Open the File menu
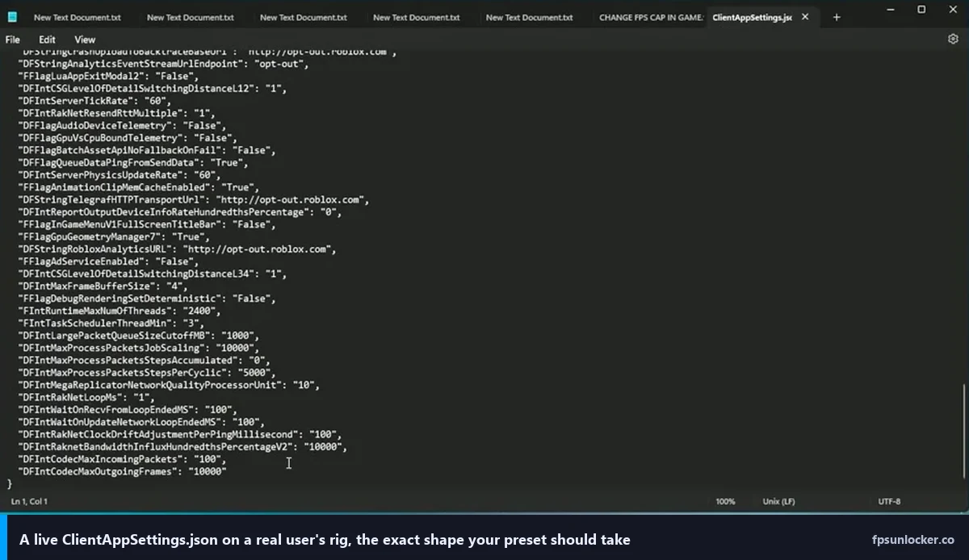Viewport: 969px width, 560px height. 13,39
